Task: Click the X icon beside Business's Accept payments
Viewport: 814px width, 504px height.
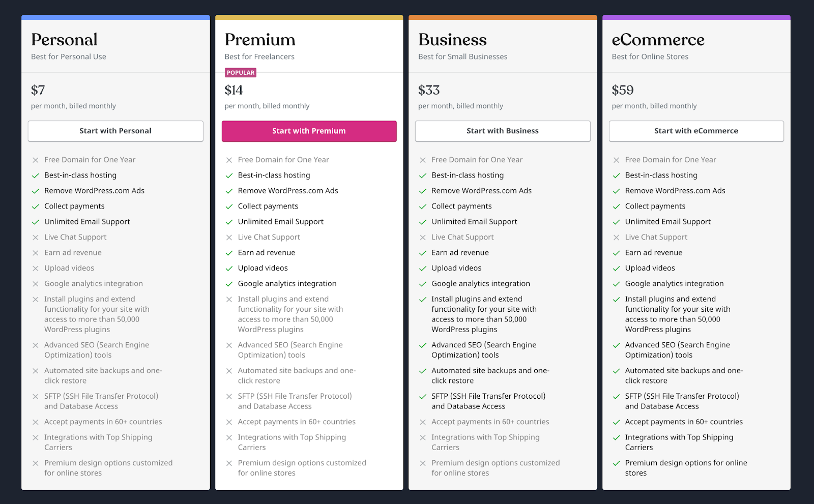Action: click(423, 422)
